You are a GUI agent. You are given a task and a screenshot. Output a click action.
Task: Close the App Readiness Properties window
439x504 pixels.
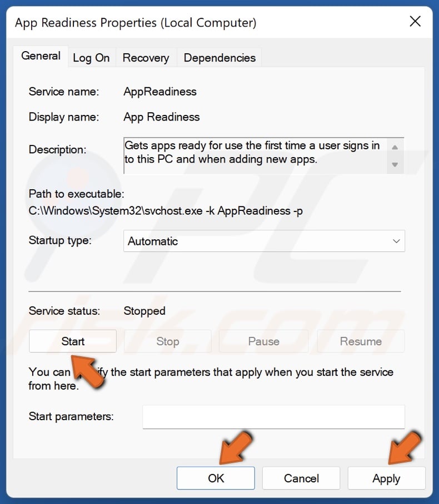click(415, 22)
